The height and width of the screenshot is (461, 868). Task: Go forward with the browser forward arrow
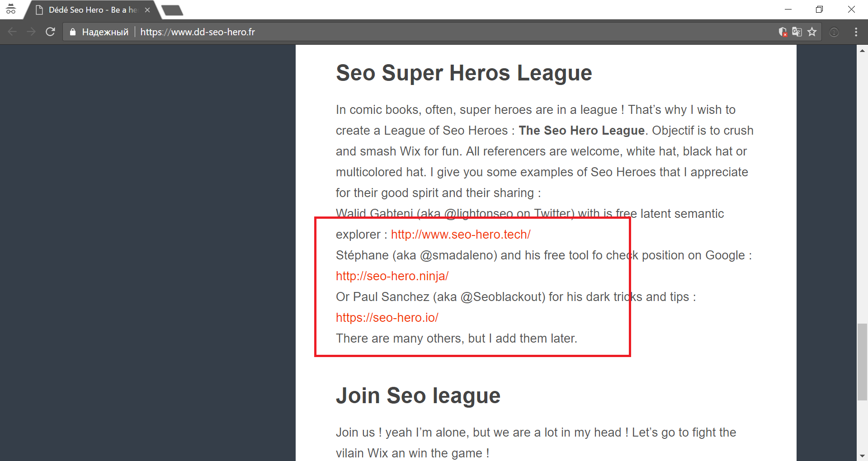(31, 32)
